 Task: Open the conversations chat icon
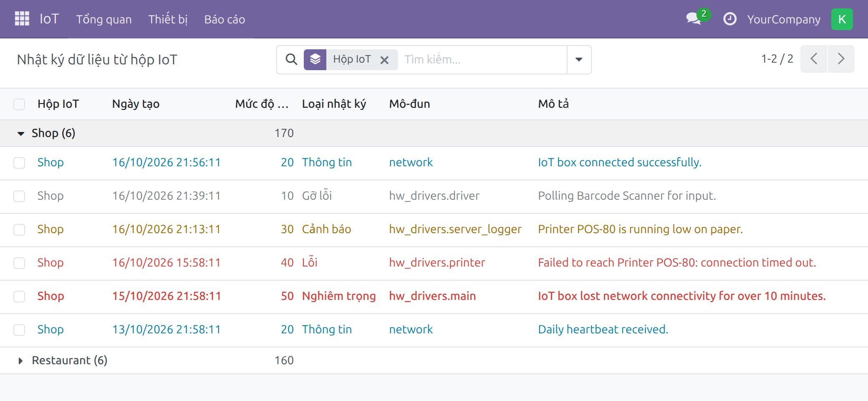coord(694,19)
